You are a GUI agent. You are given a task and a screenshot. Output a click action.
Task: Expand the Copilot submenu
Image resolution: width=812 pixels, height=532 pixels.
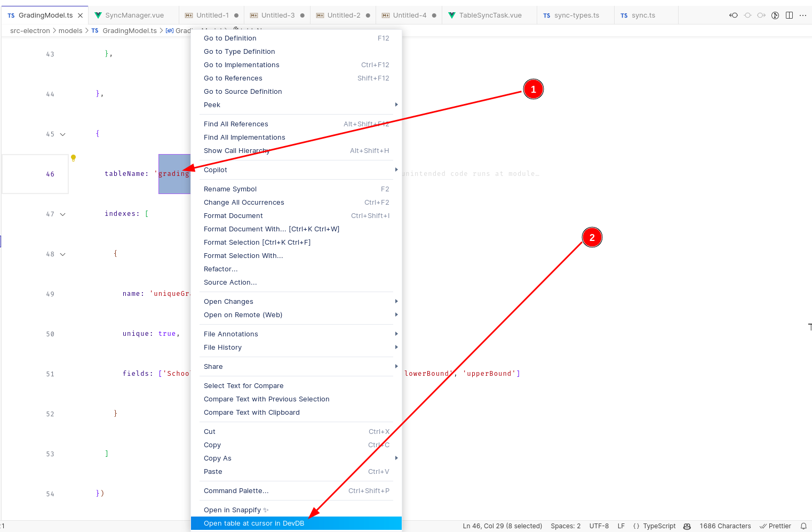(297, 170)
